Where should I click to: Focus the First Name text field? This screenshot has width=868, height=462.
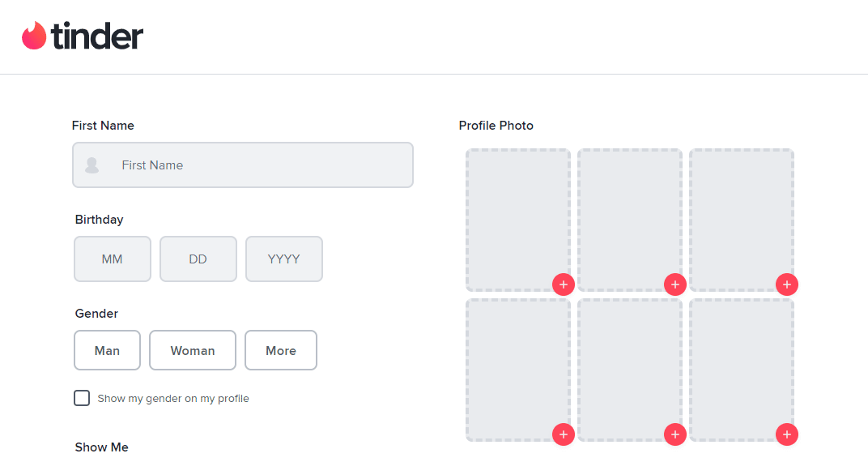(x=243, y=165)
